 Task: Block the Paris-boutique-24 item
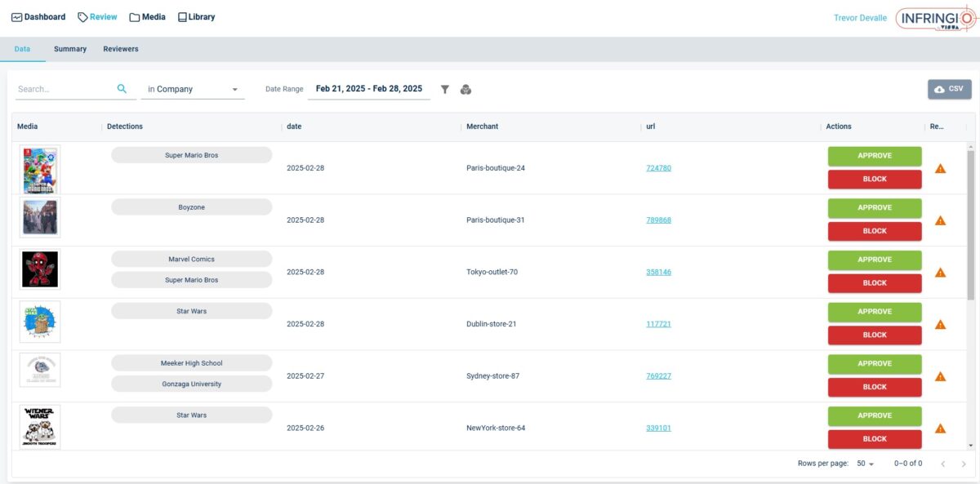[875, 180]
